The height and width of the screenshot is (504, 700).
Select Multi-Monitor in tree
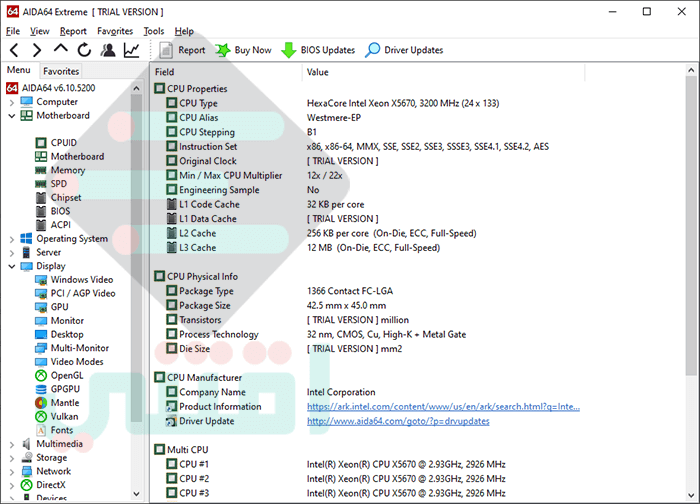pos(72,348)
